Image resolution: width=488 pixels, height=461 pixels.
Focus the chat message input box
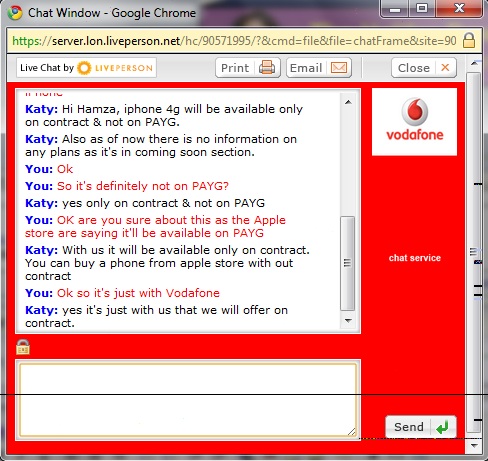tap(188, 400)
